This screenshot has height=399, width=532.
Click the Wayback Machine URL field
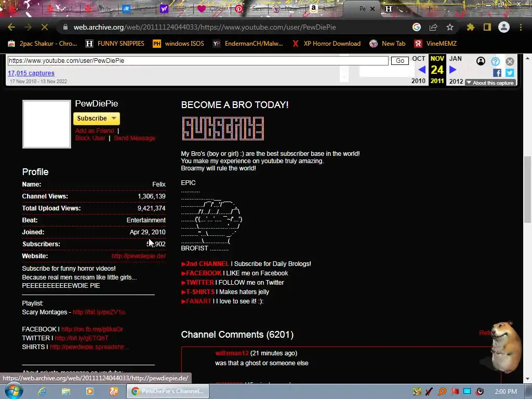click(x=198, y=61)
